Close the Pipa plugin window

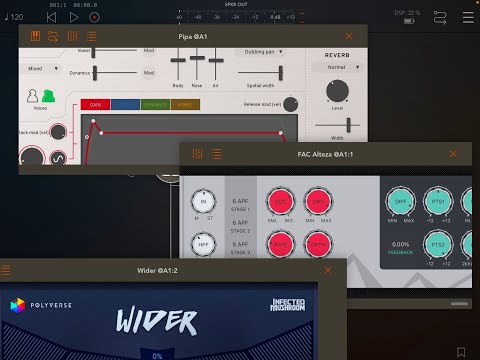click(349, 36)
